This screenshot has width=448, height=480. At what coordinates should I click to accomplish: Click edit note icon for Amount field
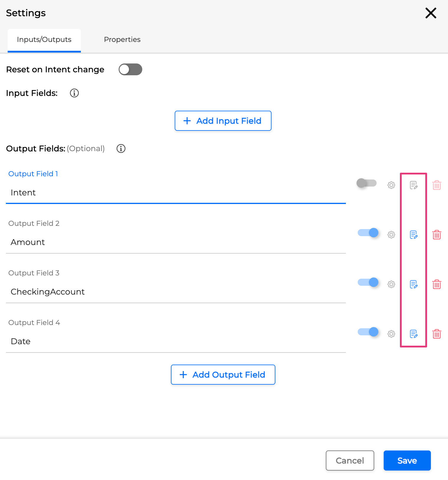point(413,235)
